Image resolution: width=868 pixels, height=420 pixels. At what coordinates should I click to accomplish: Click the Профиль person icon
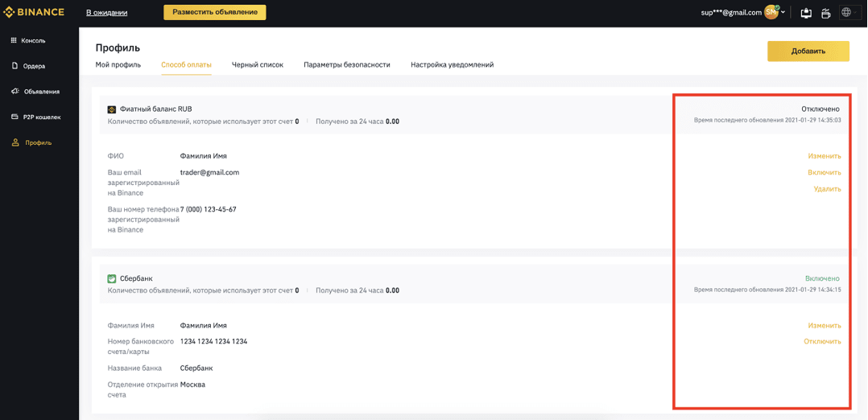point(15,142)
